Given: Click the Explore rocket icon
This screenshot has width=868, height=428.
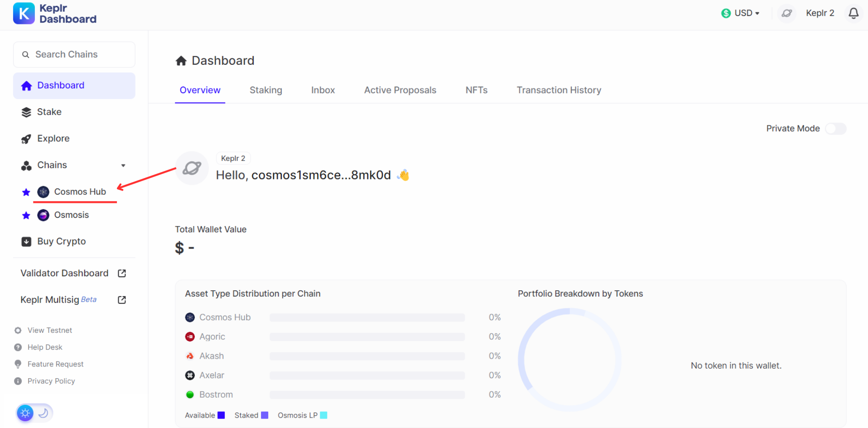Looking at the screenshot, I should pos(26,139).
